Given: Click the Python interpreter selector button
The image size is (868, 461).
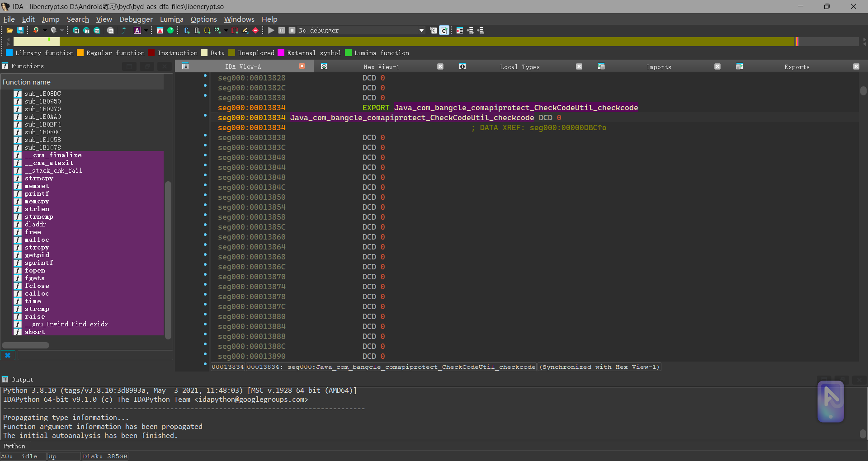Looking at the screenshot, I should pyautogui.click(x=14, y=446).
